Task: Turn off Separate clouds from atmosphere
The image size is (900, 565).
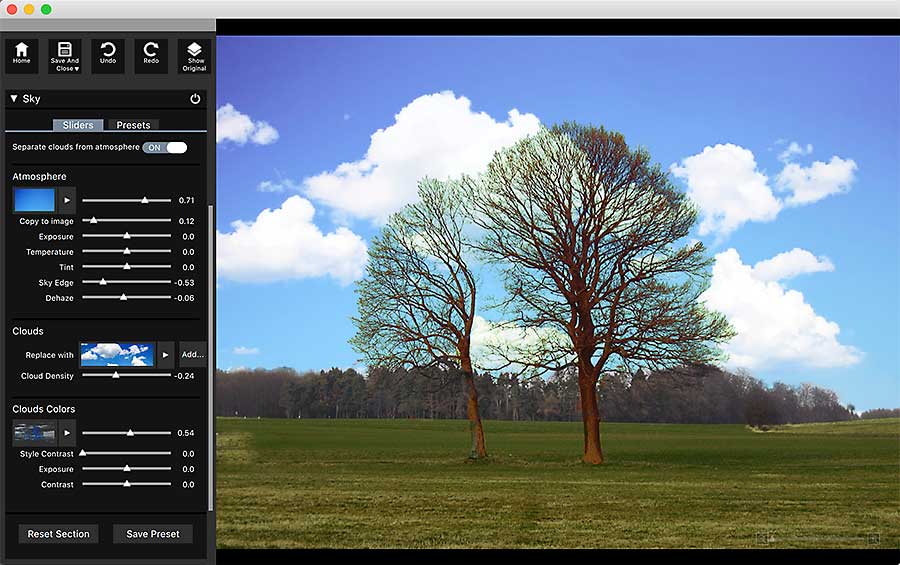Action: (165, 148)
